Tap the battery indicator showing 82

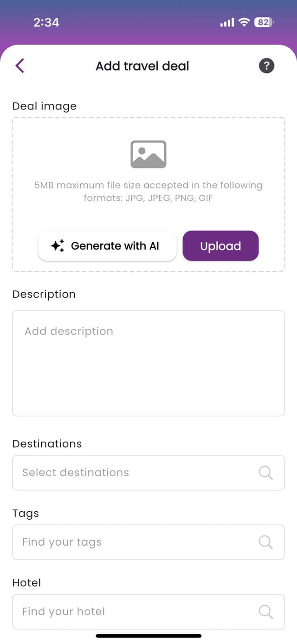coord(264,22)
